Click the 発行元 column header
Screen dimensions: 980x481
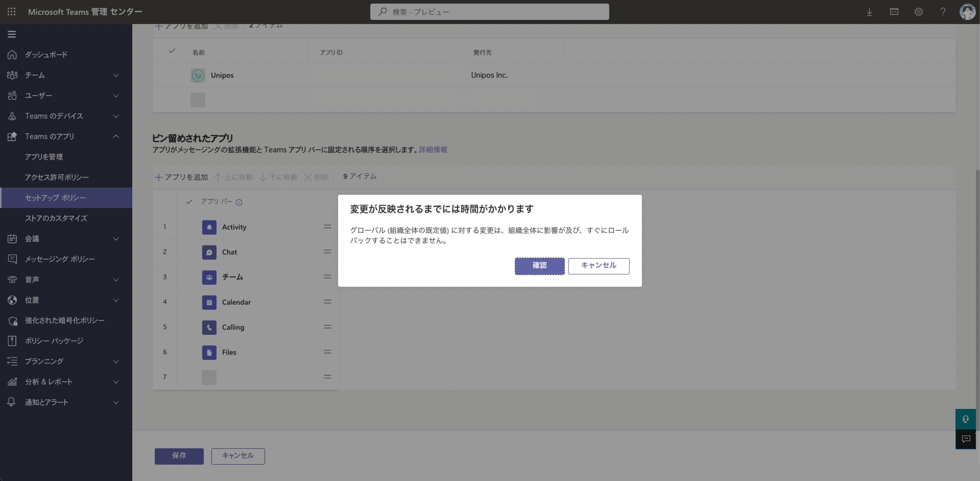(482, 53)
